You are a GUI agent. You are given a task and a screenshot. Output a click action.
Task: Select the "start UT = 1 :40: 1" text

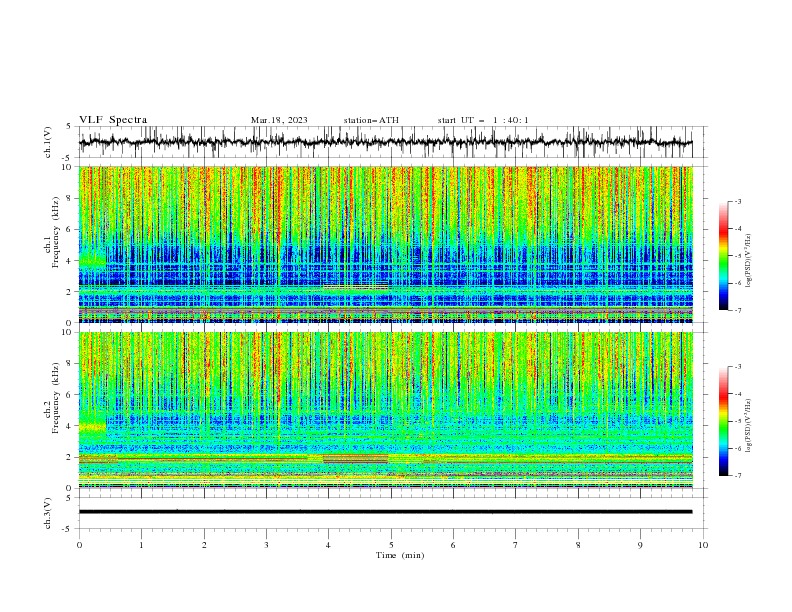(x=483, y=120)
